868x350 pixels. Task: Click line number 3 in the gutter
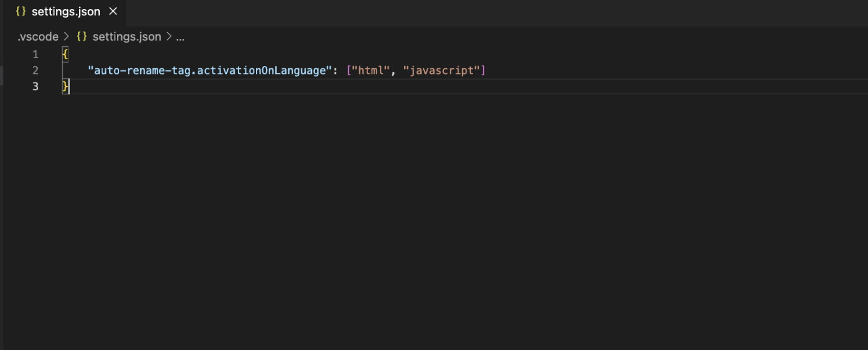click(35, 86)
